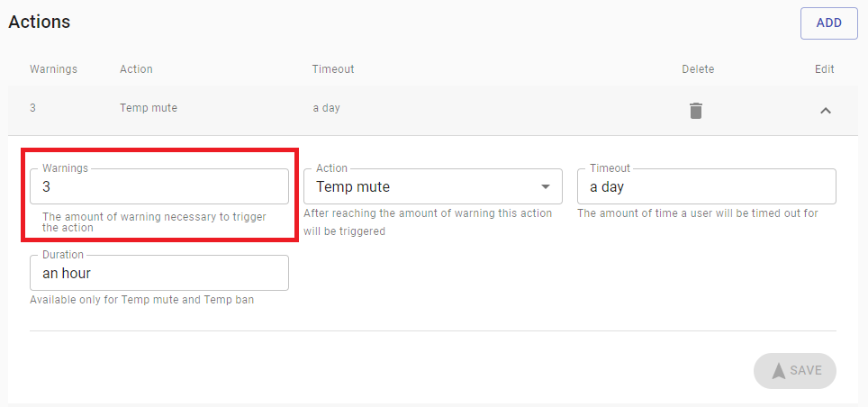Image resolution: width=868 pixels, height=407 pixels.
Task: Click the SAVE button
Action: tap(794, 370)
